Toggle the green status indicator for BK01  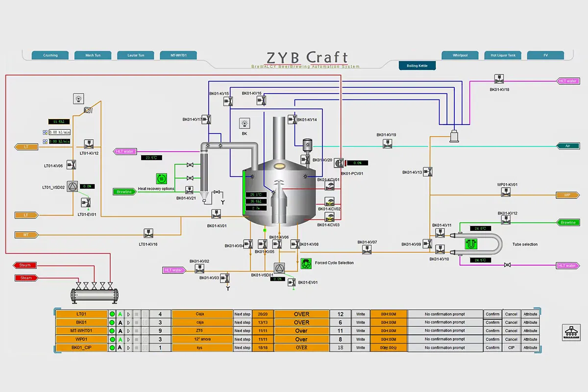tap(112, 322)
